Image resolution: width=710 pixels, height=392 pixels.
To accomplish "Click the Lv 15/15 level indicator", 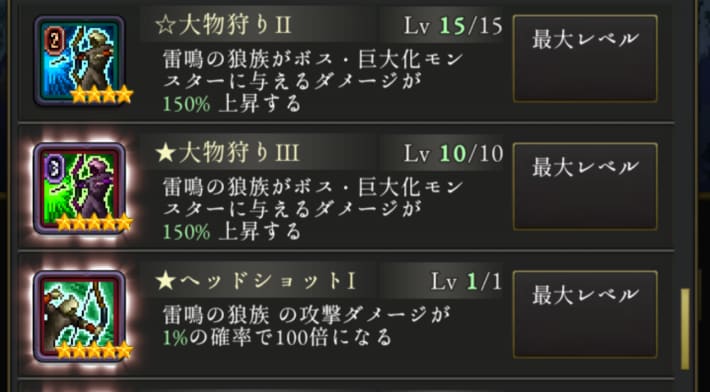I will click(x=453, y=27).
